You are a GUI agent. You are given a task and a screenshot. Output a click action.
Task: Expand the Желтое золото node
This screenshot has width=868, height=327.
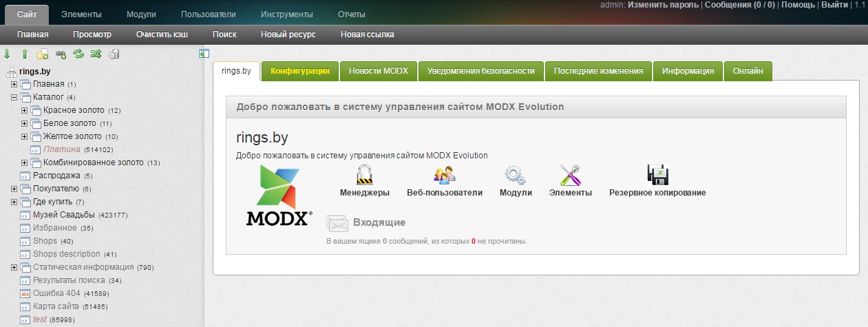25,136
